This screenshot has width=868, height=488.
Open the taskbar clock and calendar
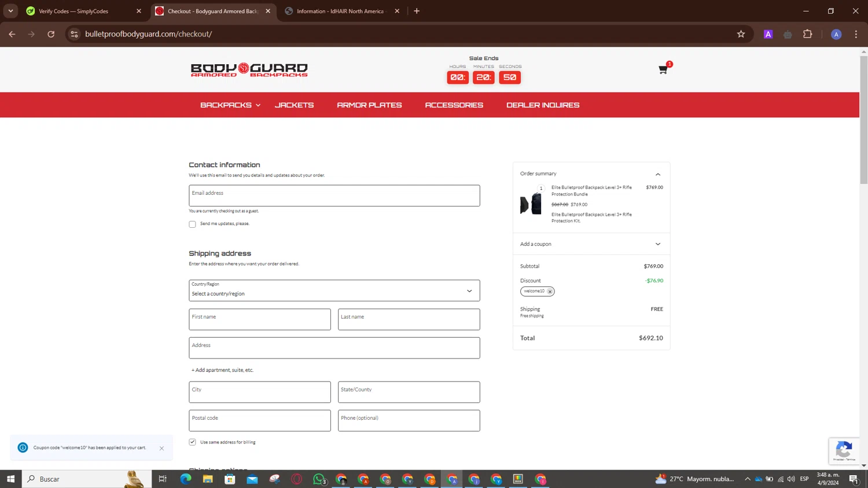pyautogui.click(x=827, y=479)
